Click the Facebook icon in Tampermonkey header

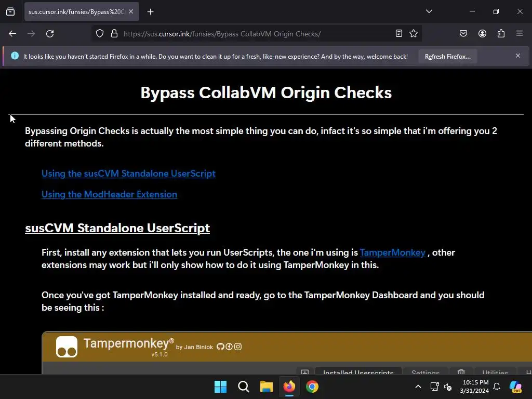click(229, 347)
